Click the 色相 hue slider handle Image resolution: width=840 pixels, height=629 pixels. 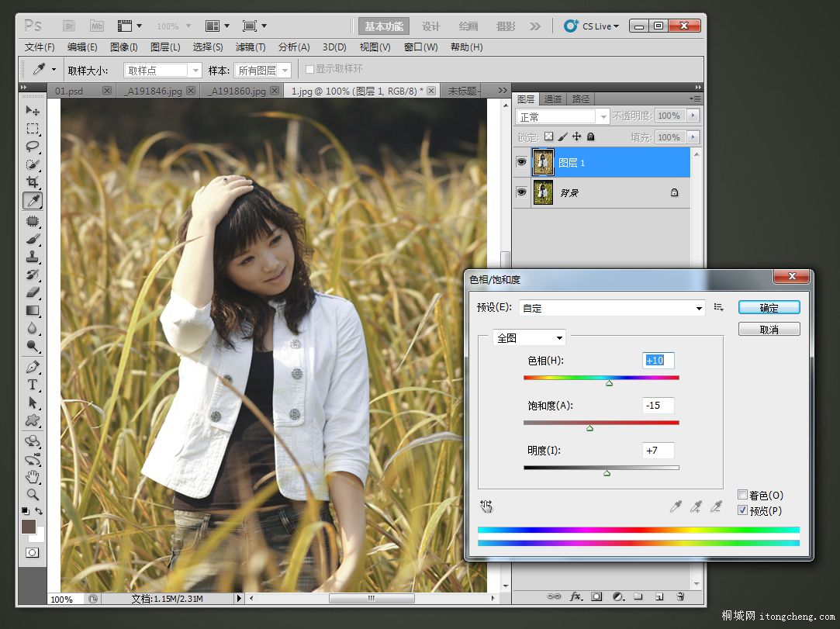click(609, 383)
